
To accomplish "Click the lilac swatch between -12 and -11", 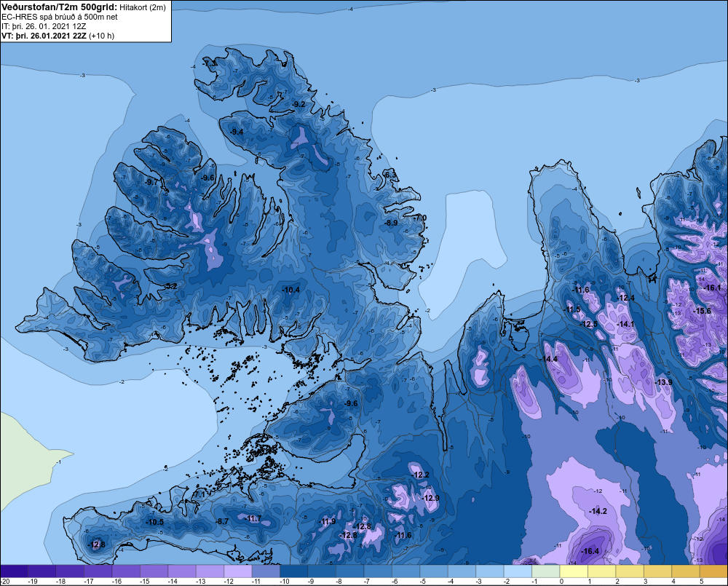I will (x=238, y=571).
